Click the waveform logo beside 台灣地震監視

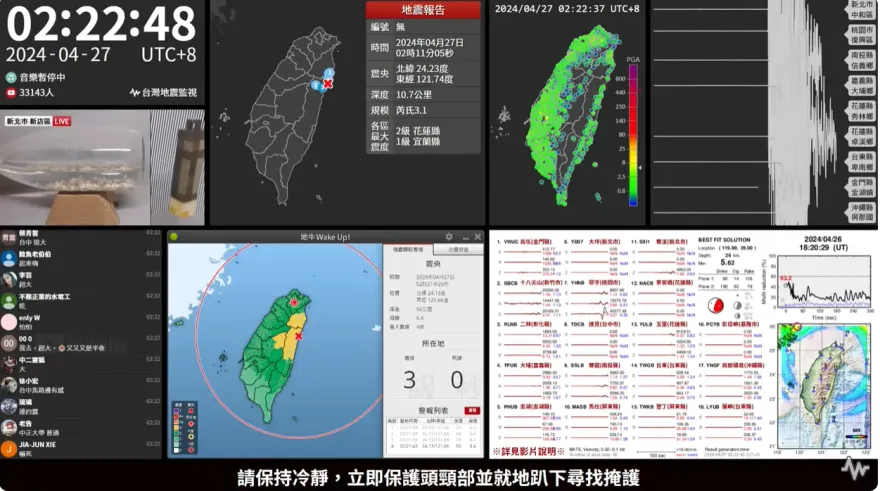[x=135, y=92]
